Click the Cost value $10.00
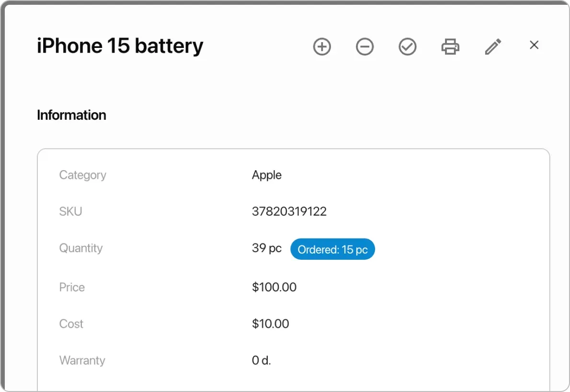The width and height of the screenshot is (570, 392). [x=271, y=323]
